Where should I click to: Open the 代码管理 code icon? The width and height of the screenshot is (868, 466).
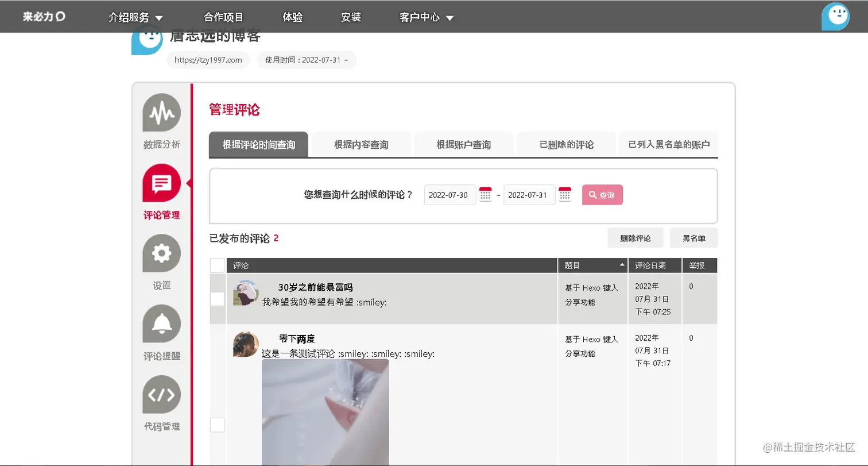coord(161,394)
